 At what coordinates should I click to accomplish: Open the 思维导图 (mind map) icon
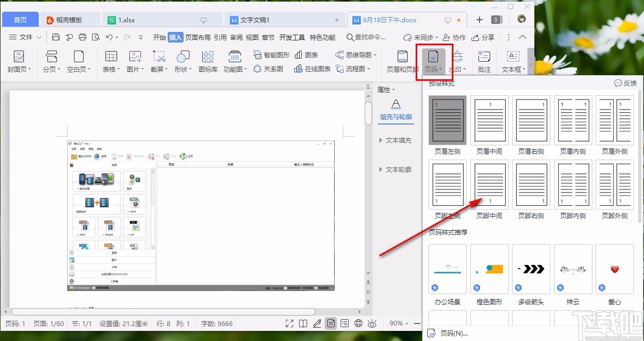[354, 54]
